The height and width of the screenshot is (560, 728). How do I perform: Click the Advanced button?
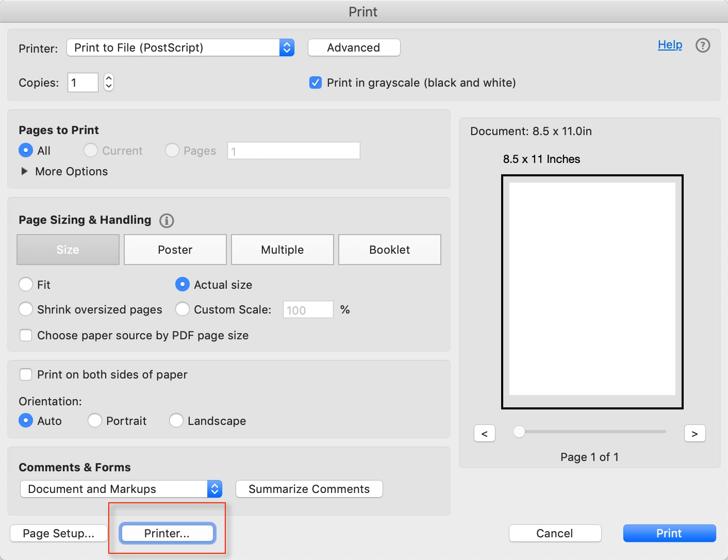(354, 47)
